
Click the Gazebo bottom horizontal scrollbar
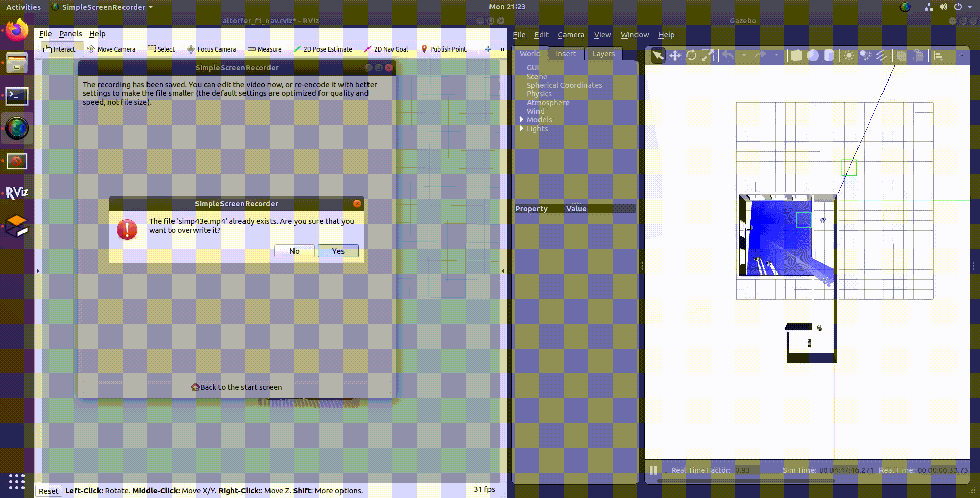(746, 481)
